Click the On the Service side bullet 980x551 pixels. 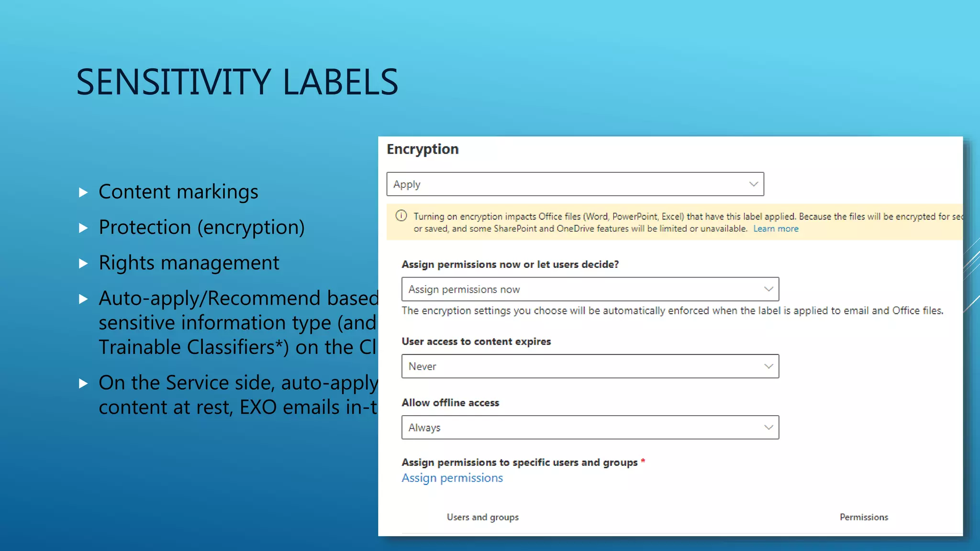tap(238, 395)
